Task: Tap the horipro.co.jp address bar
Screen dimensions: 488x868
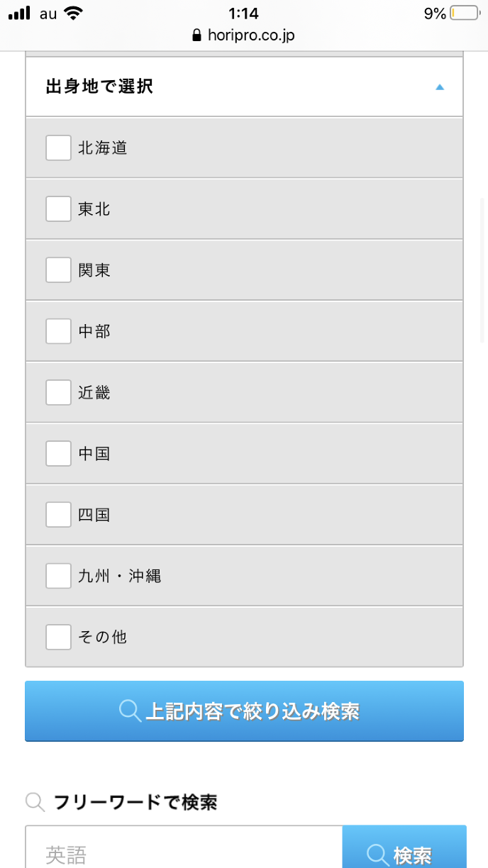Action: point(251,35)
